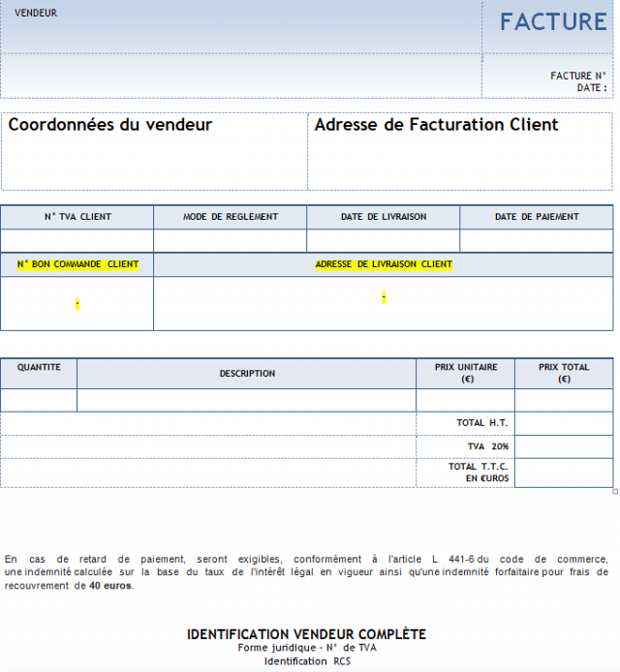Click the DATE : field label

click(592, 88)
